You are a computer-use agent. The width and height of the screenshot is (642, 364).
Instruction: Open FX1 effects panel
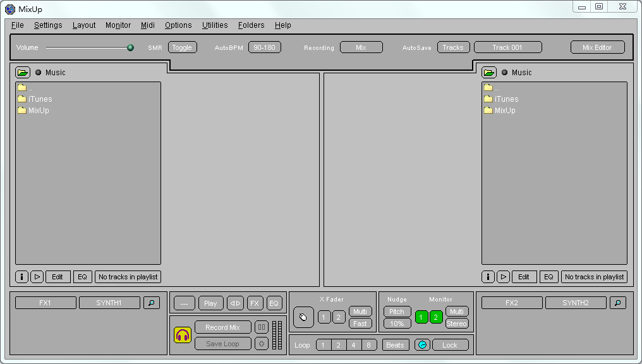45,303
